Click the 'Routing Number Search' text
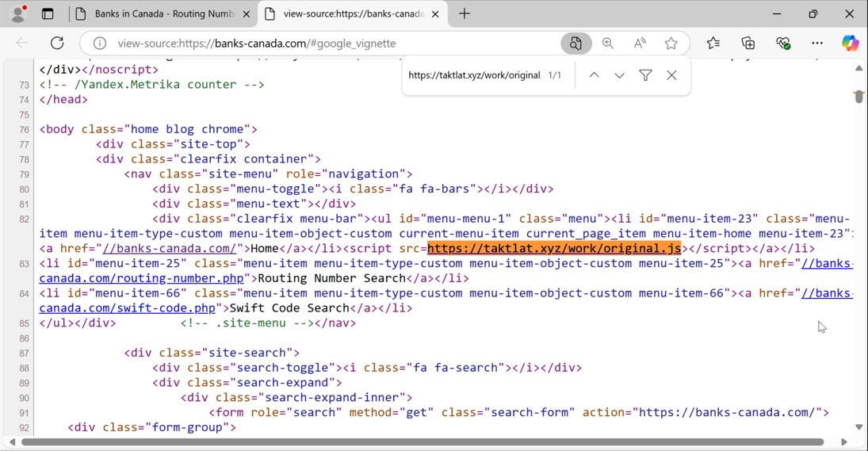 point(331,278)
